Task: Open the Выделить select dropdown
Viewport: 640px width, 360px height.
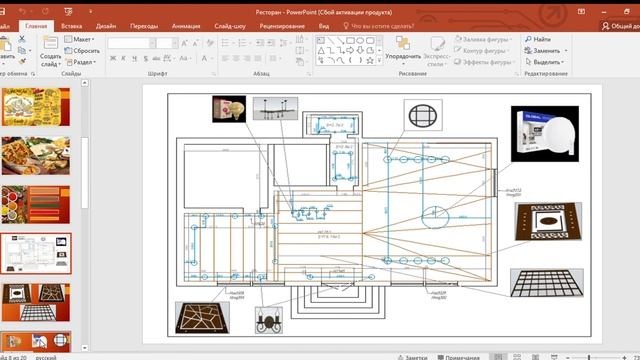Action: coord(545,62)
